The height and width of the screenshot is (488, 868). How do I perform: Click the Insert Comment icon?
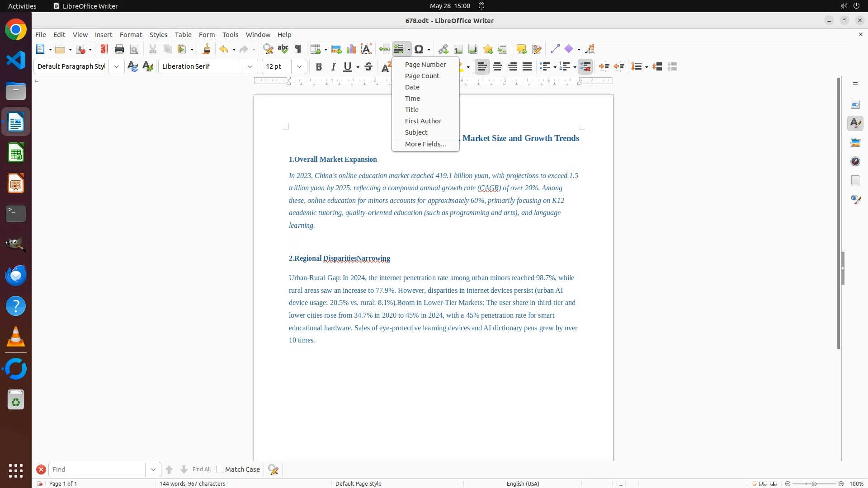[x=521, y=49]
